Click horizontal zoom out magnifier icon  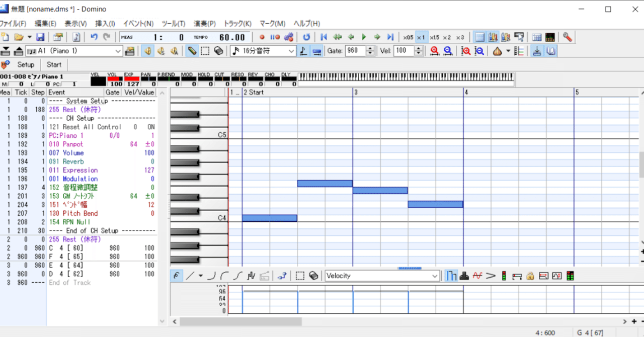click(x=447, y=51)
